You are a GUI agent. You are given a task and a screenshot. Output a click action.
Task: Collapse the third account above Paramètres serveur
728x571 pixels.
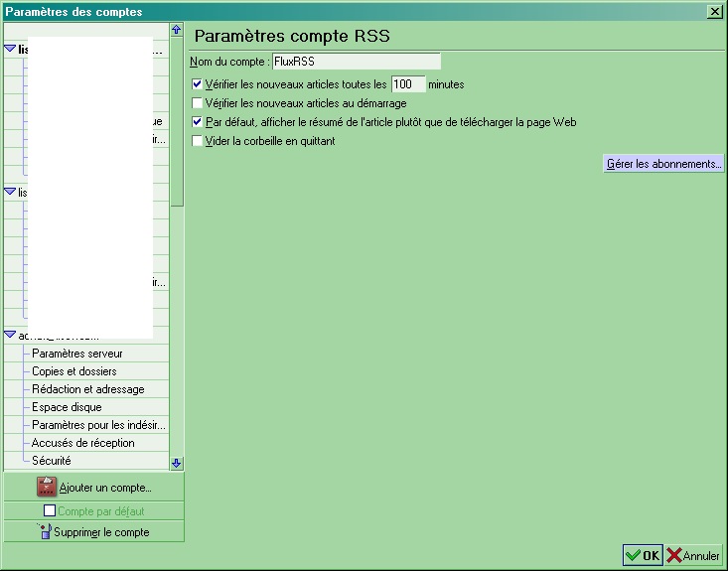click(10, 335)
